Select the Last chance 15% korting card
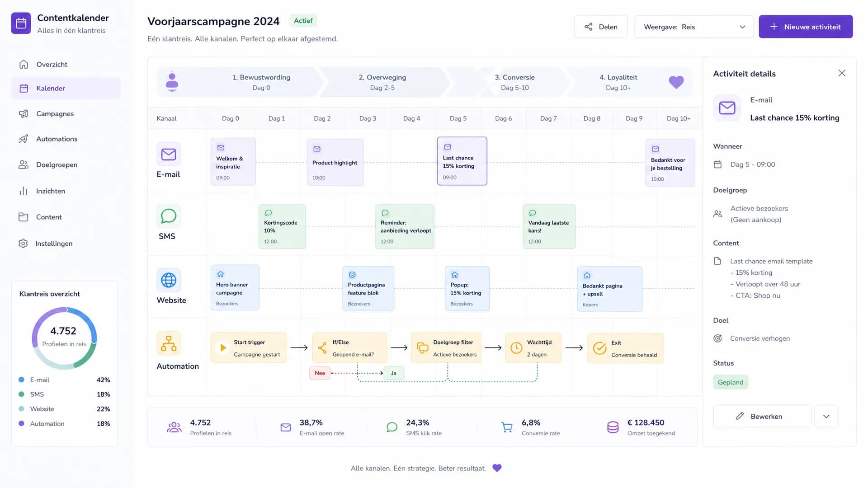Viewport: 868px width, 488px height. pyautogui.click(x=462, y=161)
